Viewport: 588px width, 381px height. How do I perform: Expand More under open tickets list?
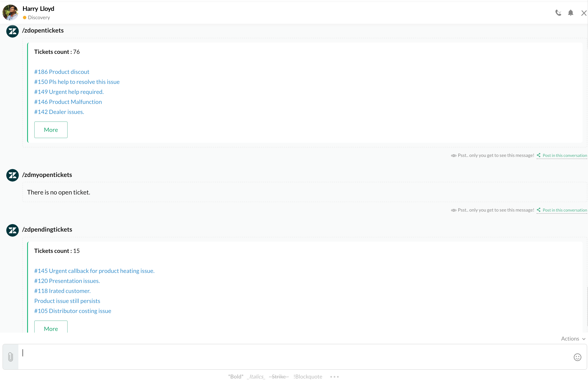pos(51,130)
